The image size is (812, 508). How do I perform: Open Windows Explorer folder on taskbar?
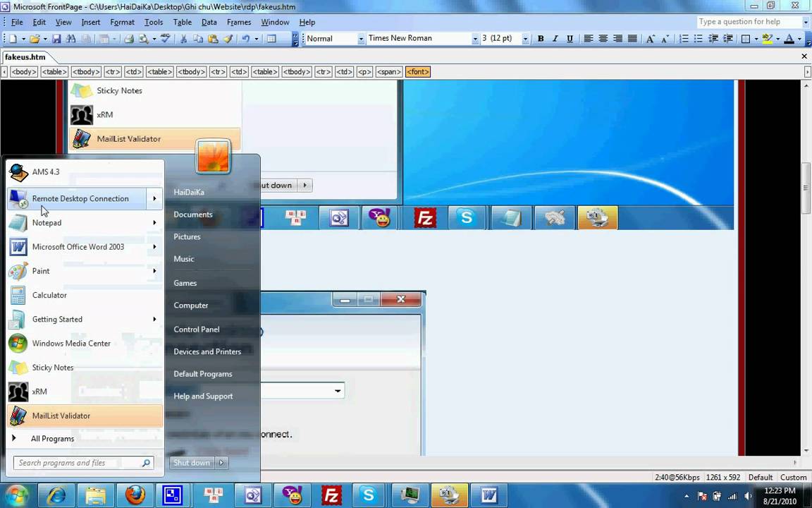coord(96,495)
